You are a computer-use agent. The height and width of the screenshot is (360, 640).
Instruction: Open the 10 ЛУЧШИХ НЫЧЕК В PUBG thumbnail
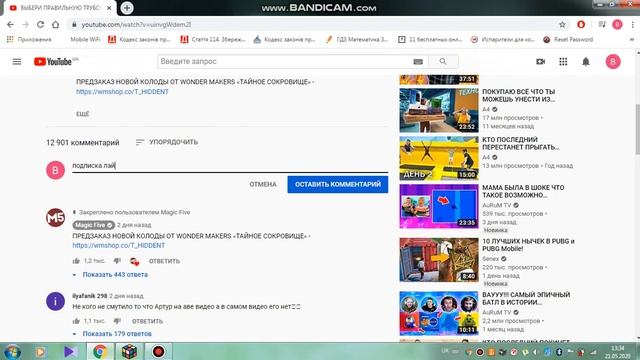[x=439, y=260]
